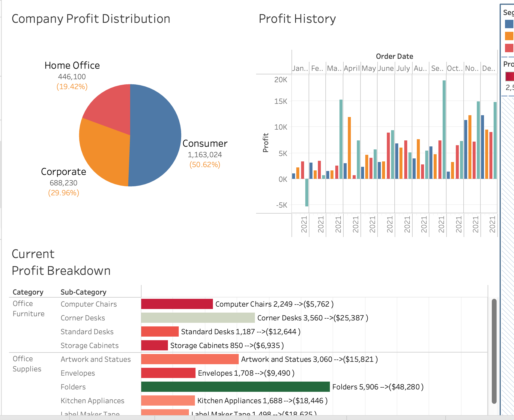Click the Company Profit Distribution title
This screenshot has height=420, width=514.
91,19
